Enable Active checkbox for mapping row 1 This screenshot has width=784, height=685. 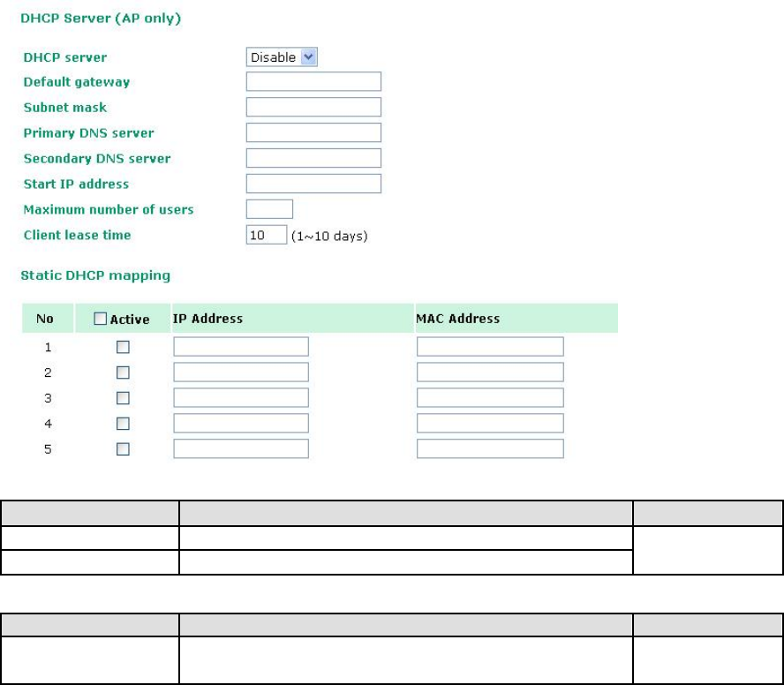pyautogui.click(x=123, y=347)
